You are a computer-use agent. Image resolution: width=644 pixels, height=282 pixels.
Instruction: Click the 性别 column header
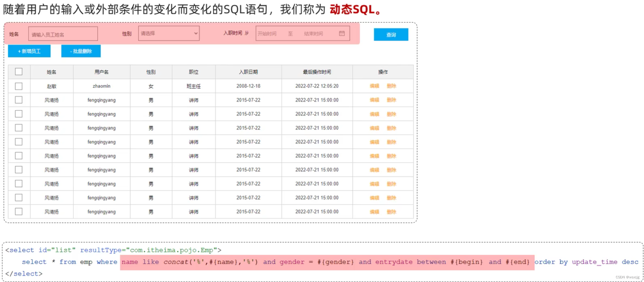(x=151, y=72)
